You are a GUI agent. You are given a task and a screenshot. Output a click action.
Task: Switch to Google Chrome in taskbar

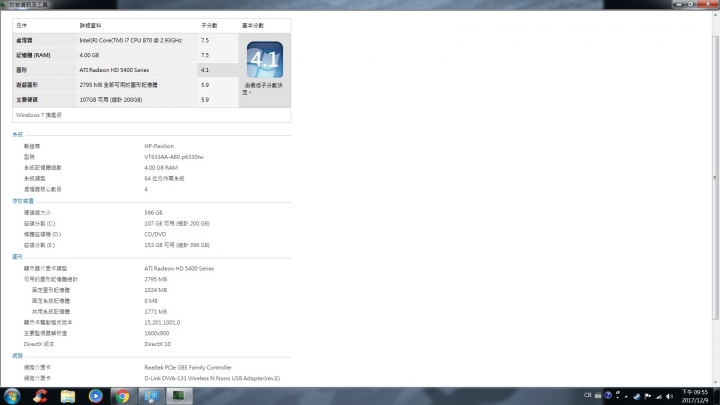(x=122, y=396)
